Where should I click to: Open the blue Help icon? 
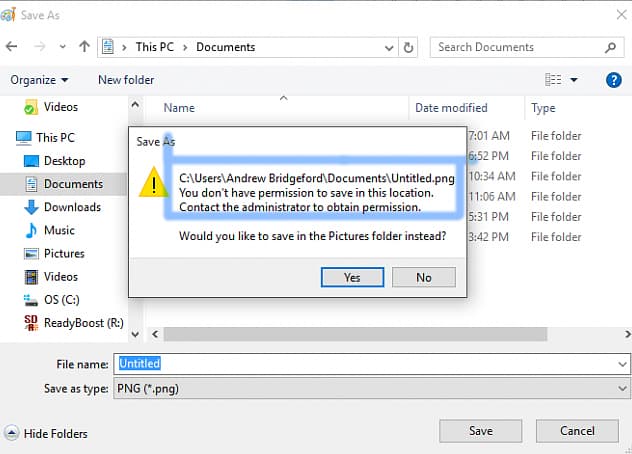(613, 80)
